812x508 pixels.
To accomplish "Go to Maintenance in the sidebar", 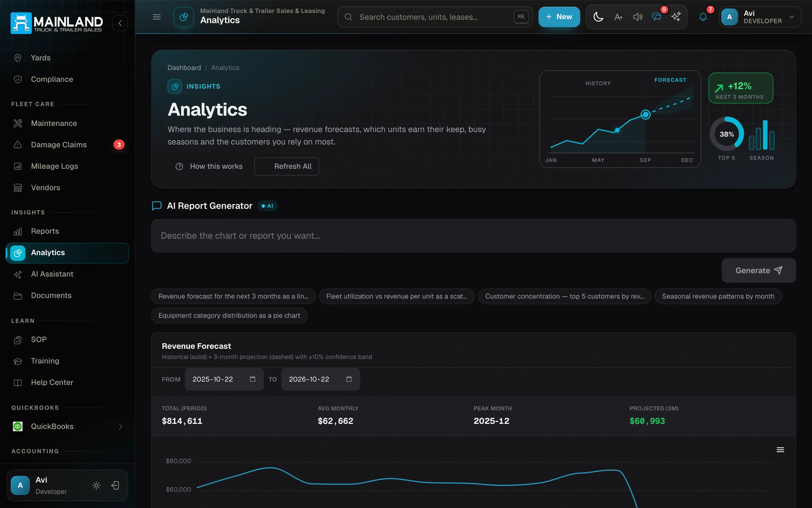I will pyautogui.click(x=67, y=123).
